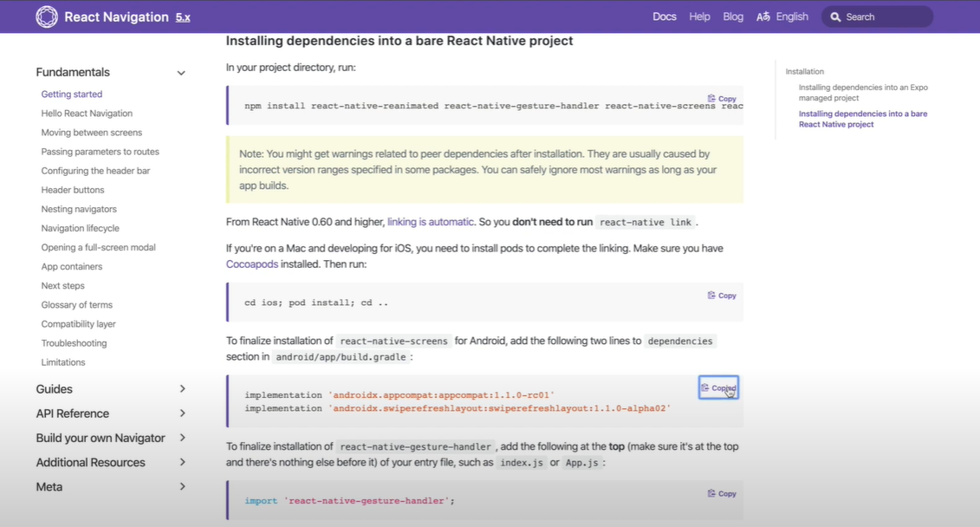Screen dimensions: 980x527
Task: Click the translate icon next to English
Action: pos(762,16)
